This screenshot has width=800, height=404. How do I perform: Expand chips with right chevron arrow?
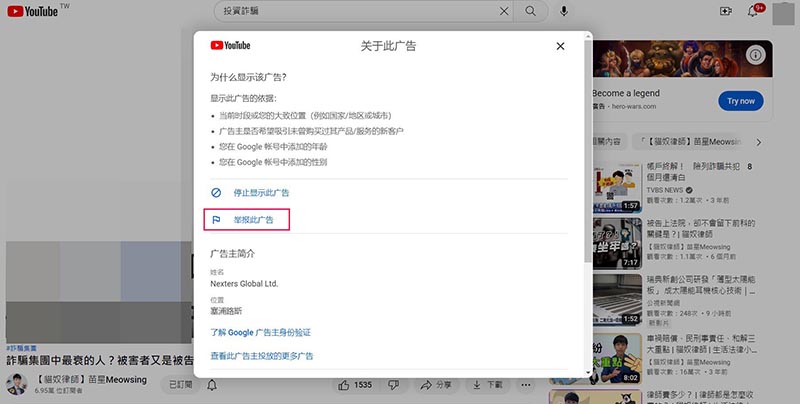759,142
